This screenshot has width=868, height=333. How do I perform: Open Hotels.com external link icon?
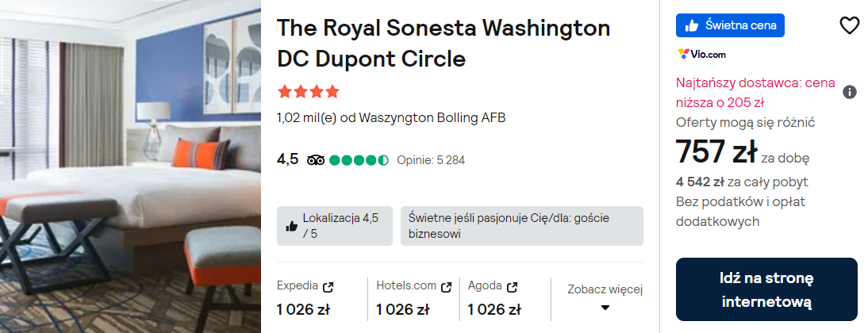coord(447,285)
